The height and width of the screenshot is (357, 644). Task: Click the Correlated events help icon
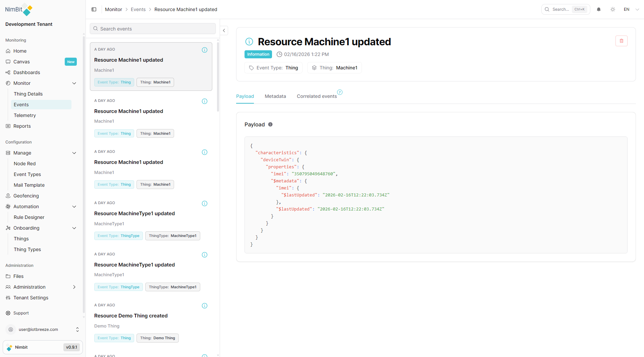pyautogui.click(x=340, y=92)
